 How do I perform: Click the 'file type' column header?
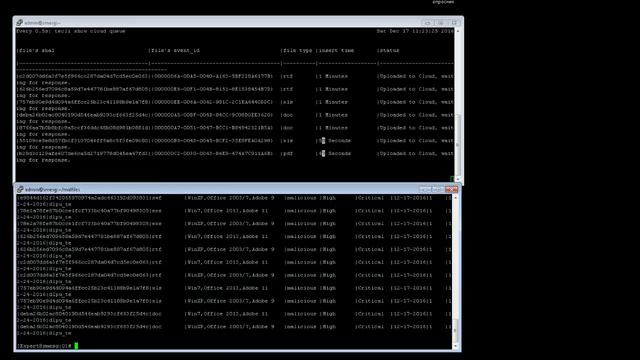(x=298, y=51)
